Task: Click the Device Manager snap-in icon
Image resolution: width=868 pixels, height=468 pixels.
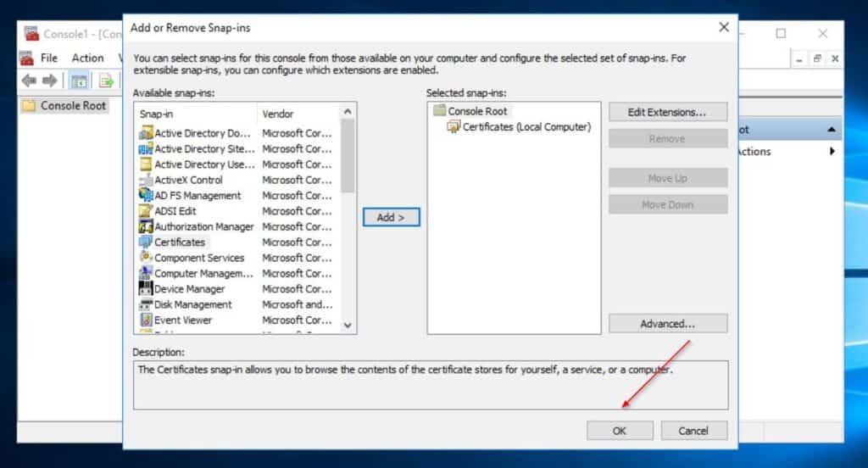Action: point(146,288)
